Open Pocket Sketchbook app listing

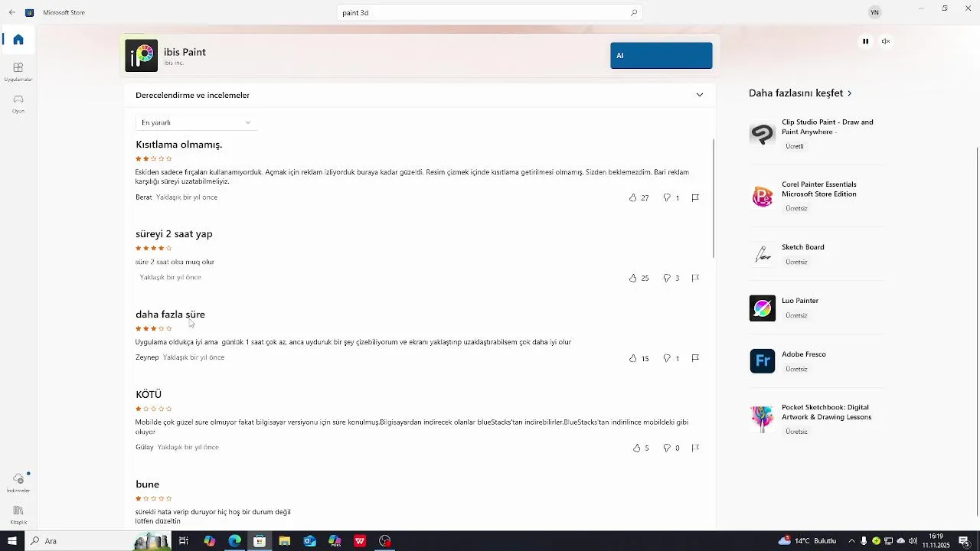[816, 419]
